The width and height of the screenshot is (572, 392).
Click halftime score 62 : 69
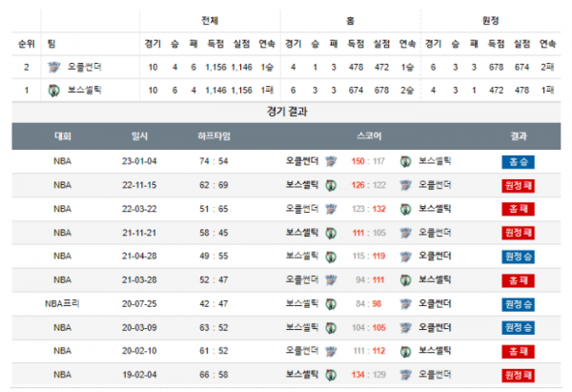click(x=214, y=185)
